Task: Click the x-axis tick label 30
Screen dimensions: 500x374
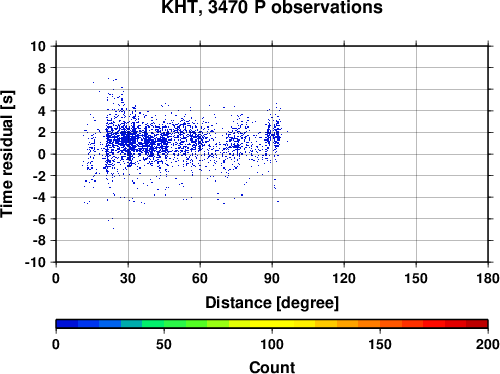Action: coord(128,278)
